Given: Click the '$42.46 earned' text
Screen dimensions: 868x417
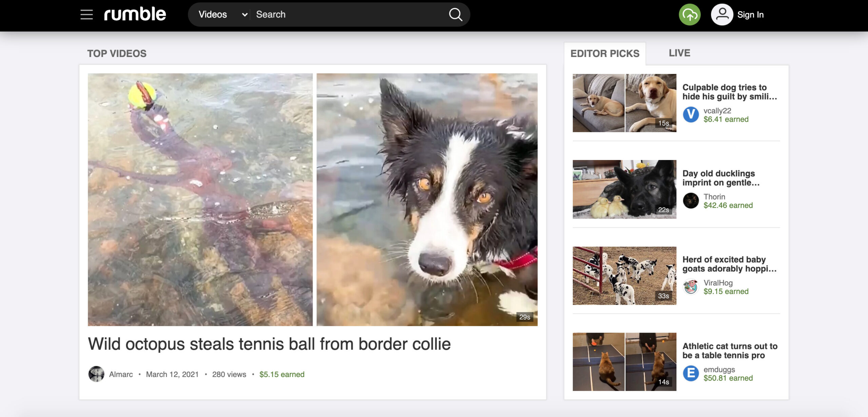Looking at the screenshot, I should click(x=728, y=205).
